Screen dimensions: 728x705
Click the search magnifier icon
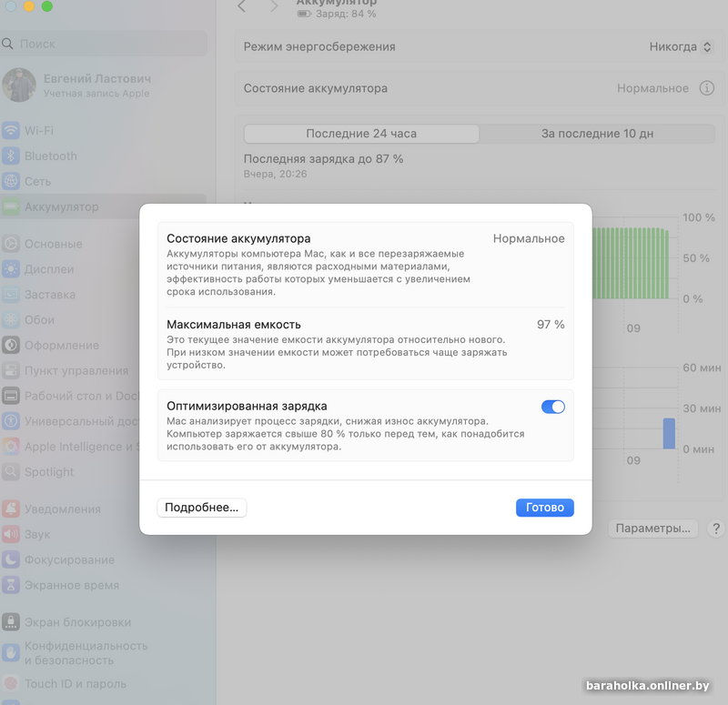click(x=7, y=44)
